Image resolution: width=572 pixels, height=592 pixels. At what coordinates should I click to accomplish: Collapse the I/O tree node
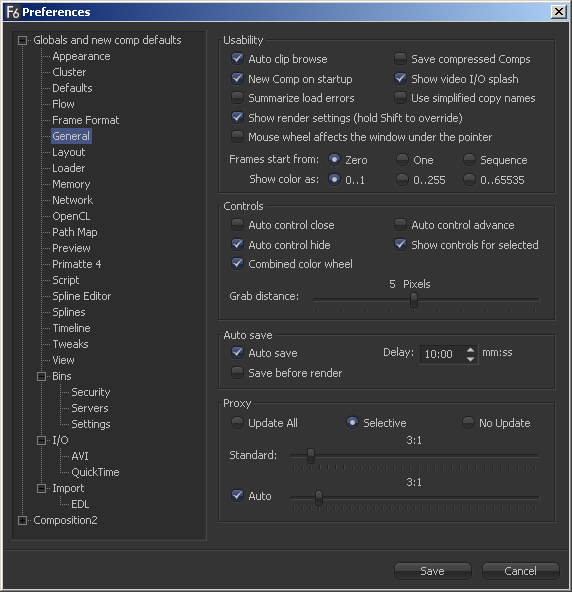click(x=42, y=440)
